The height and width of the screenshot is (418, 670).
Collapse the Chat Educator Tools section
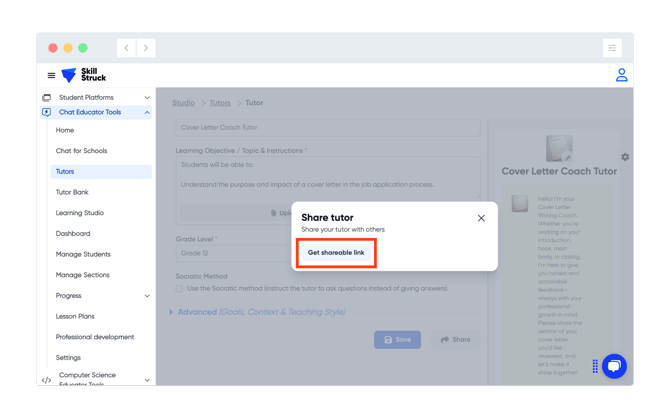tap(147, 113)
